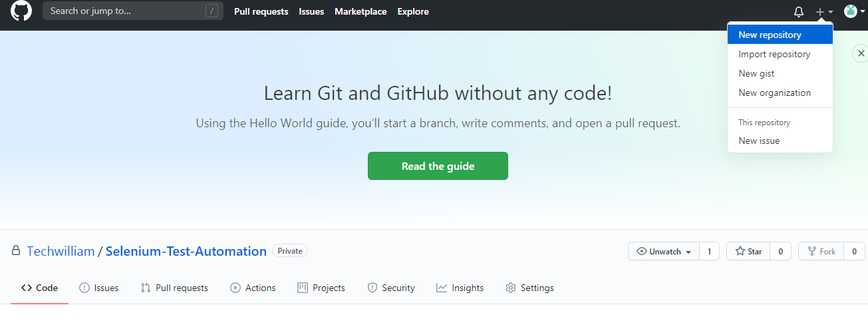This screenshot has height=321, width=868.
Task: Star the repository
Action: point(748,251)
